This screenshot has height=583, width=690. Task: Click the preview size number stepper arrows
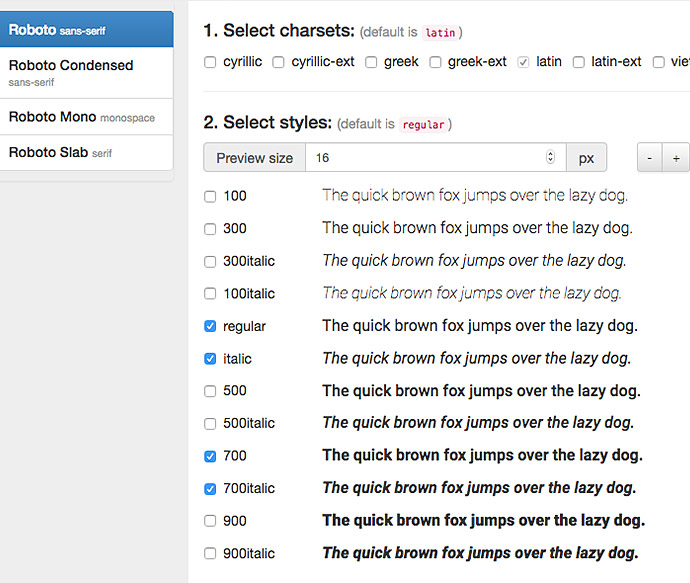click(x=550, y=157)
